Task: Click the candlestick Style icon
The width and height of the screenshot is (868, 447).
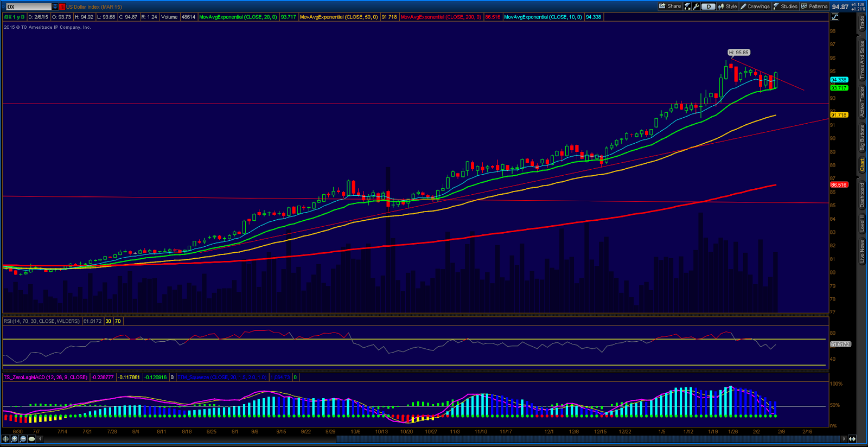Action: (x=721, y=7)
